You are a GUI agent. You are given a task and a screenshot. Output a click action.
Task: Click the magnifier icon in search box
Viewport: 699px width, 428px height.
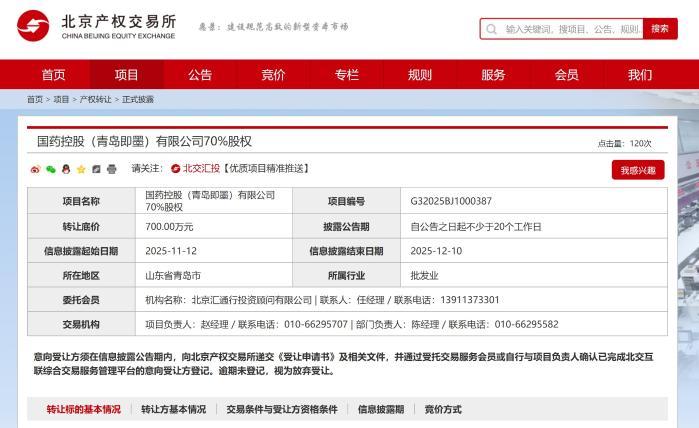click(491, 29)
